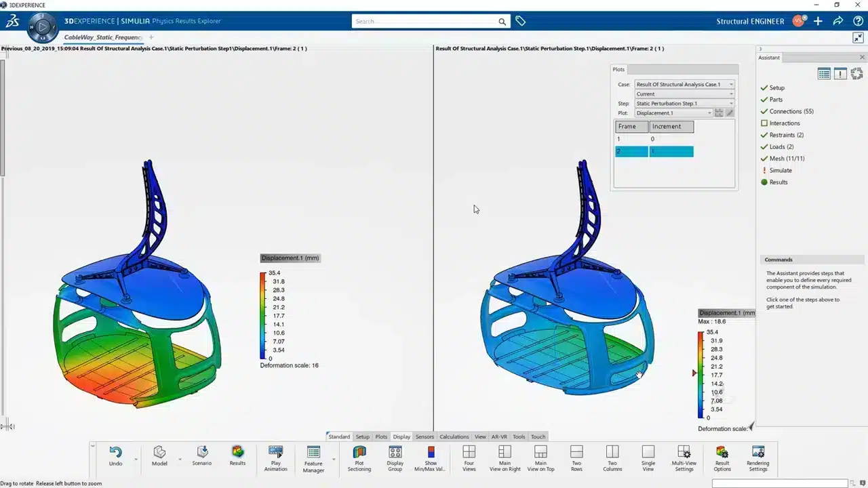The image size is (868, 488).
Task: Select the Mesh (11/11) assistant step
Action: coord(787,159)
